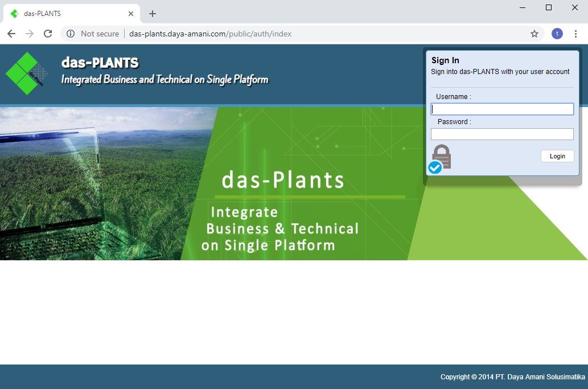This screenshot has height=389, width=588.
Task: Open the Chrome three-dot menu
Action: pyautogui.click(x=575, y=34)
